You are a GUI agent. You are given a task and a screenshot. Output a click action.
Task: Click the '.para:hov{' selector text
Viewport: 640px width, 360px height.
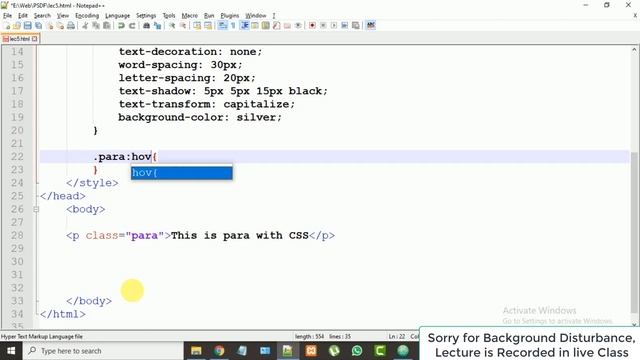pos(125,157)
